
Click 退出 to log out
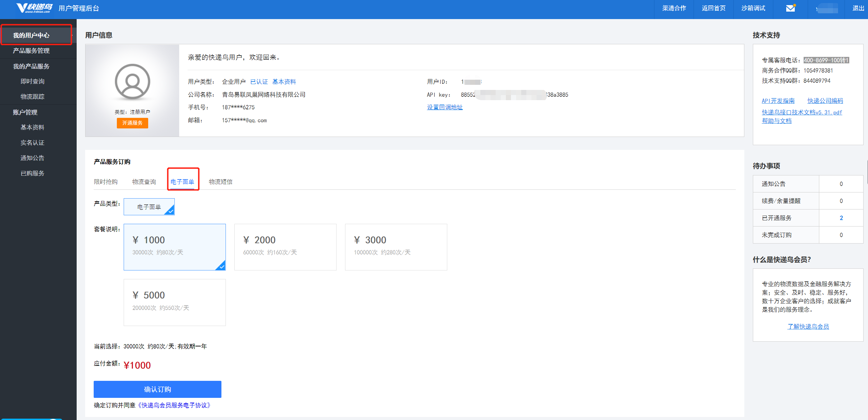(x=858, y=8)
